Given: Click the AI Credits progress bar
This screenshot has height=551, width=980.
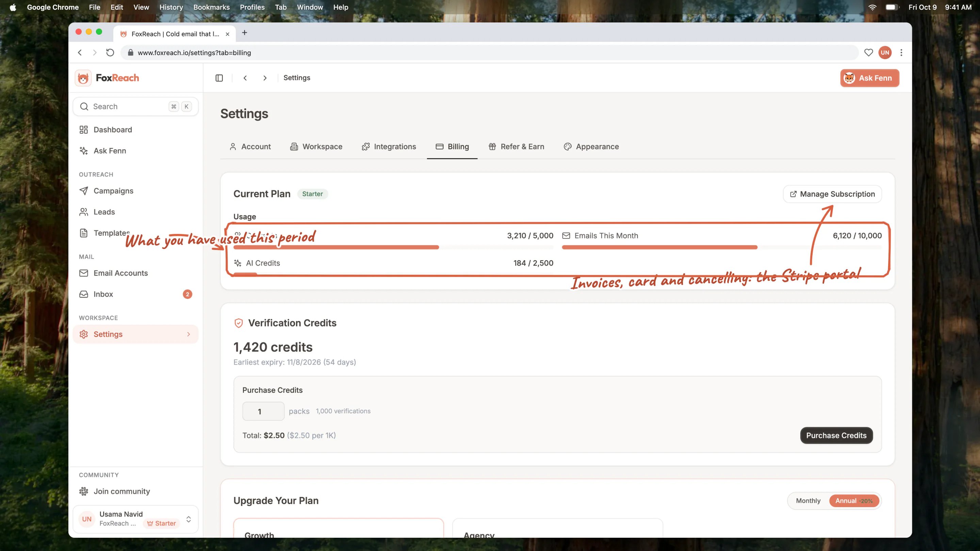Looking at the screenshot, I should point(393,274).
